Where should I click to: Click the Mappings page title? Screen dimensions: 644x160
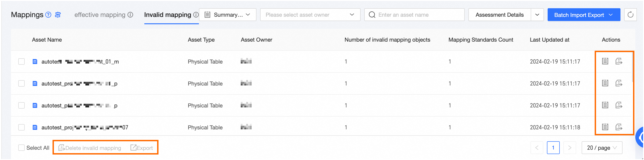(x=27, y=15)
